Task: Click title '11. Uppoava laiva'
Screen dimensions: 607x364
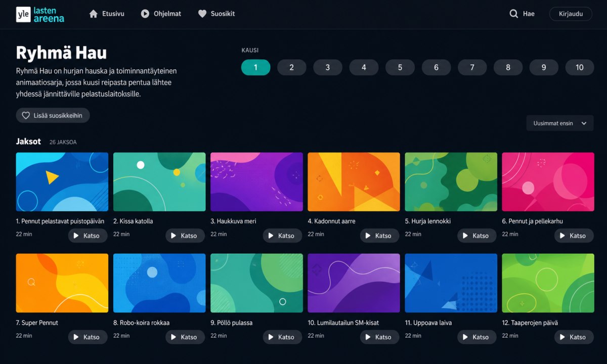Action: pyautogui.click(x=428, y=323)
